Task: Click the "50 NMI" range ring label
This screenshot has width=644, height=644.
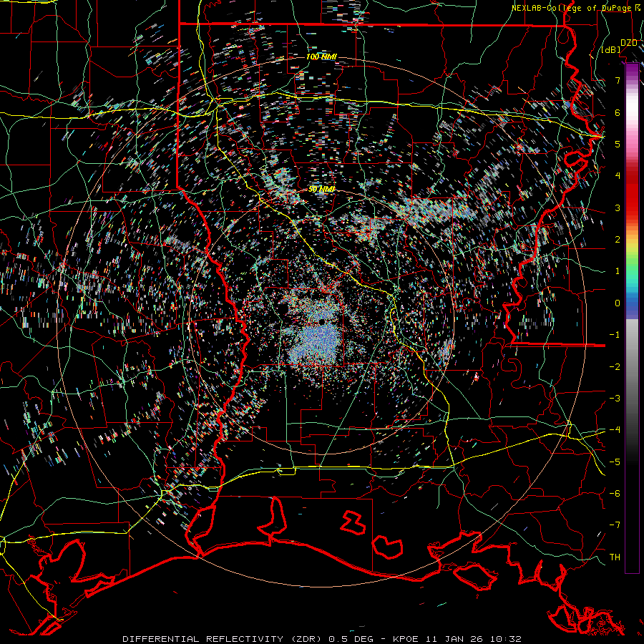Action: (x=321, y=190)
